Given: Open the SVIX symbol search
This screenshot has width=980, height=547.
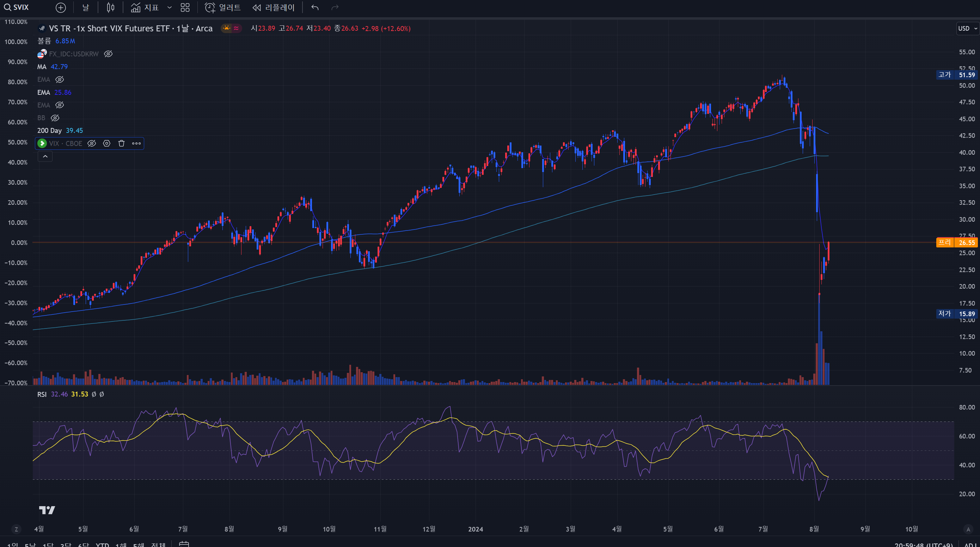Looking at the screenshot, I should point(16,7).
